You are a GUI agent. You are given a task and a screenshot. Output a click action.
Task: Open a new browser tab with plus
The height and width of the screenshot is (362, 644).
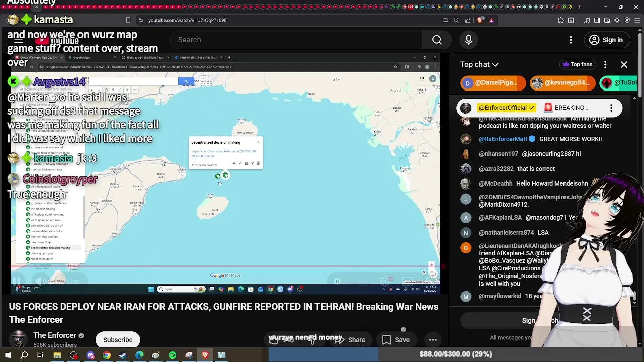(579, 7)
